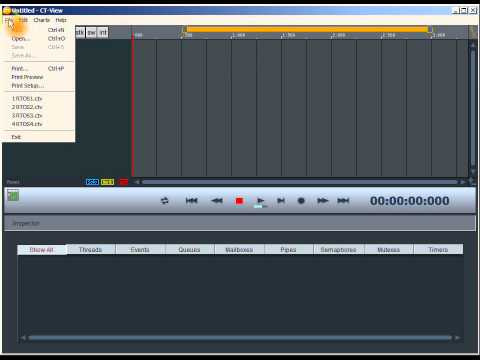This screenshot has height=360, width=480.
Task: Open recent file 4 RTOS4.ctv
Action: coord(38,124)
